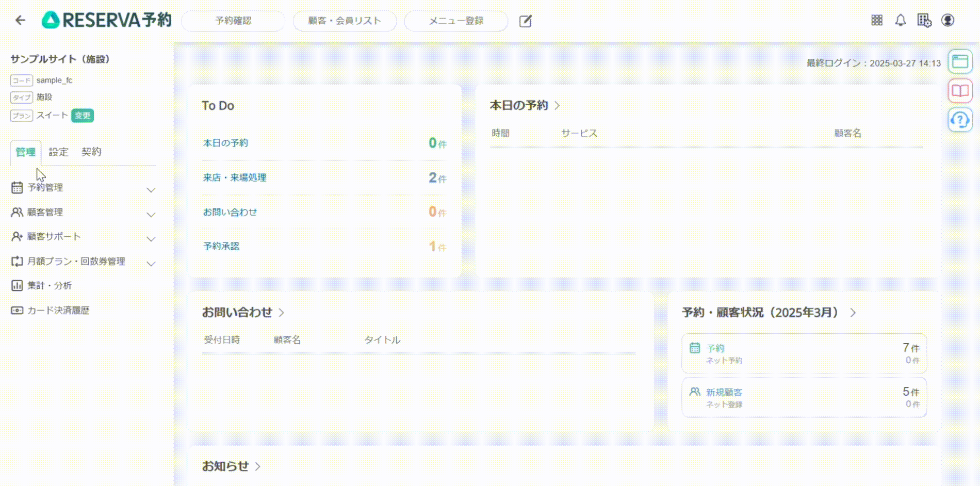Viewport: 980px width, 486px height.
Task: Click the 予約確認 button
Action: point(233,21)
